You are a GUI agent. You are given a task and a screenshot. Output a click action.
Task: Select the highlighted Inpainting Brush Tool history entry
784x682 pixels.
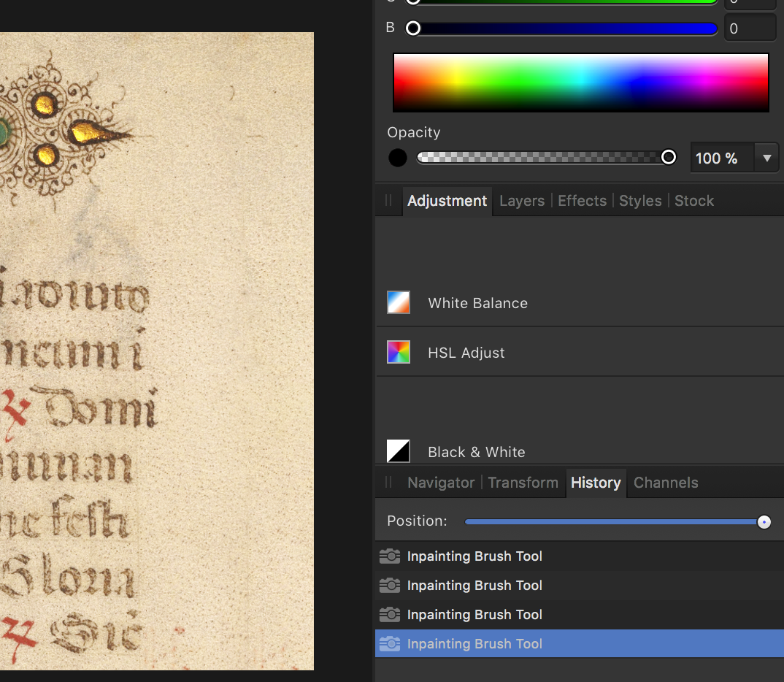coord(580,643)
